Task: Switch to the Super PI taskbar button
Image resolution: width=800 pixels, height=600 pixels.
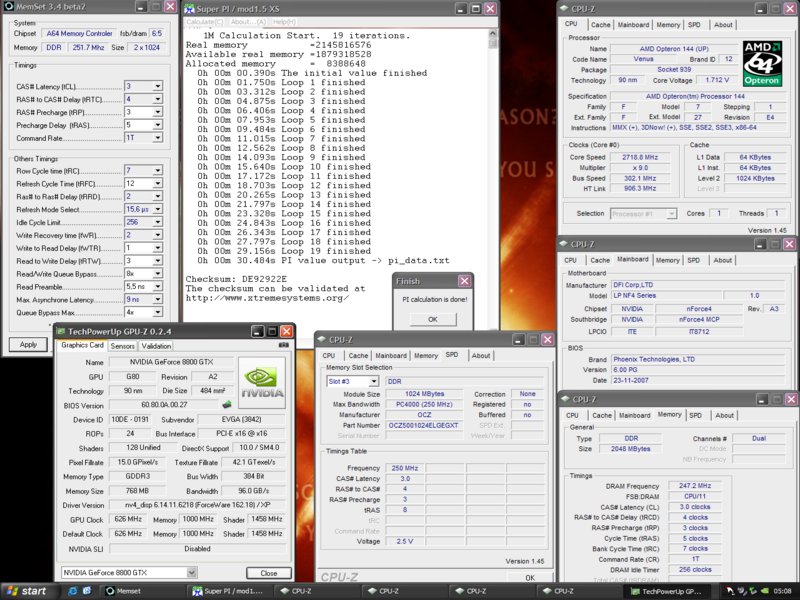Action: (x=228, y=591)
